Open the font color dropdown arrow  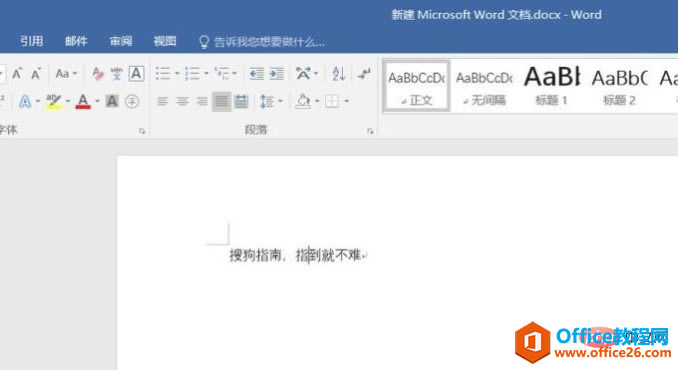click(x=97, y=102)
